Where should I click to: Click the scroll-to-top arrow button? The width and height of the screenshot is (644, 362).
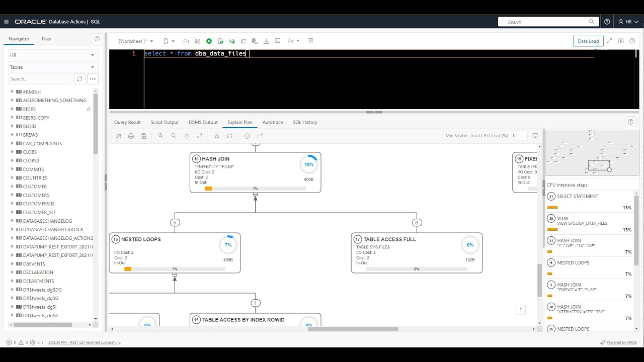pos(521,310)
